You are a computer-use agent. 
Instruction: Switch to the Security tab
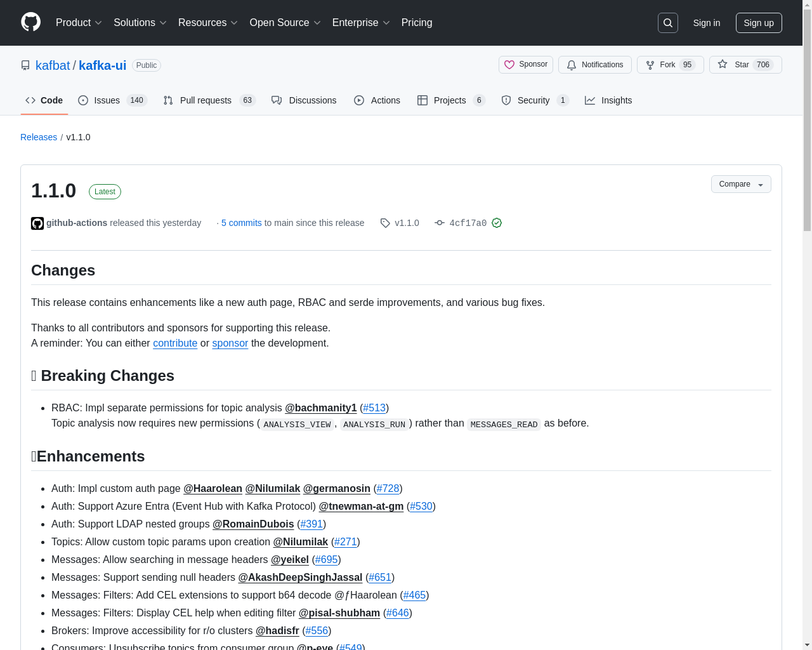[535, 100]
